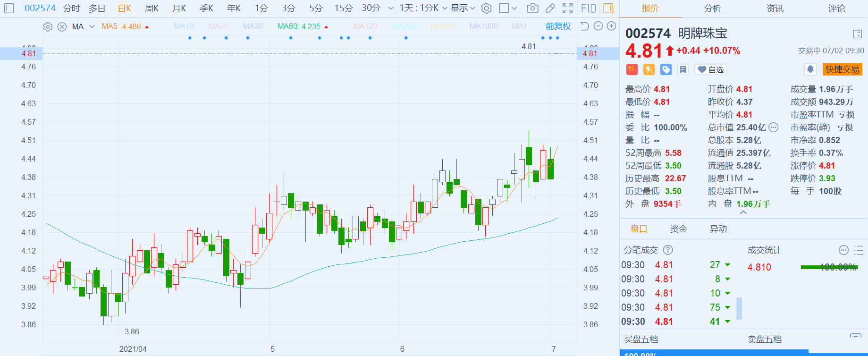Open the blue tag icon under the price
This screenshot has width=868, height=356.
pos(666,70)
